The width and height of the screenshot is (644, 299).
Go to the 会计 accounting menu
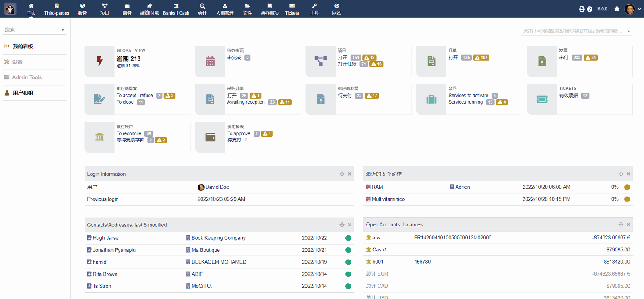pyautogui.click(x=202, y=9)
